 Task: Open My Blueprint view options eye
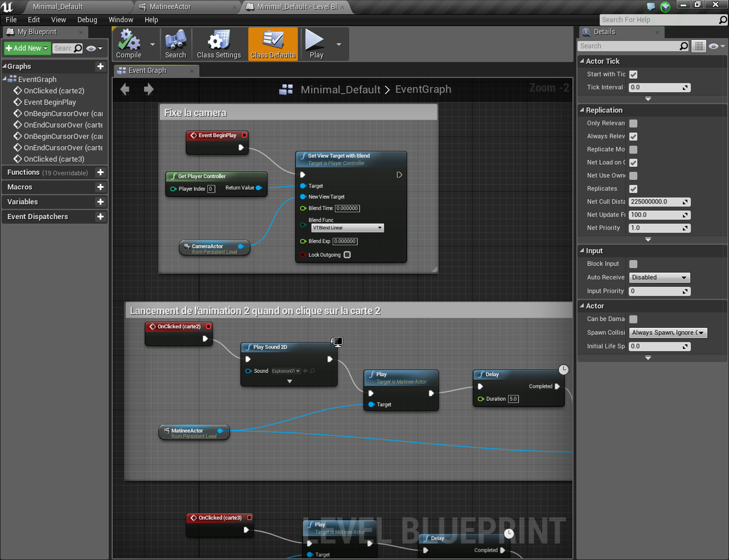(x=94, y=49)
